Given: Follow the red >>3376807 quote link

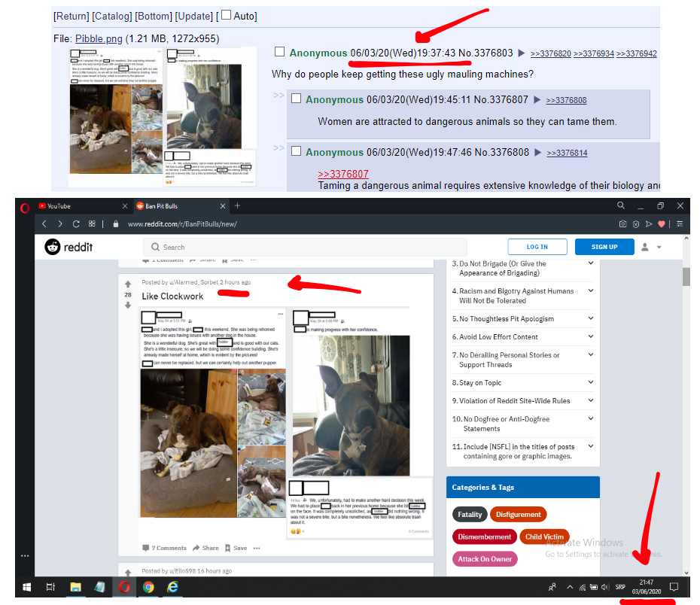Looking at the screenshot, I should point(343,174).
